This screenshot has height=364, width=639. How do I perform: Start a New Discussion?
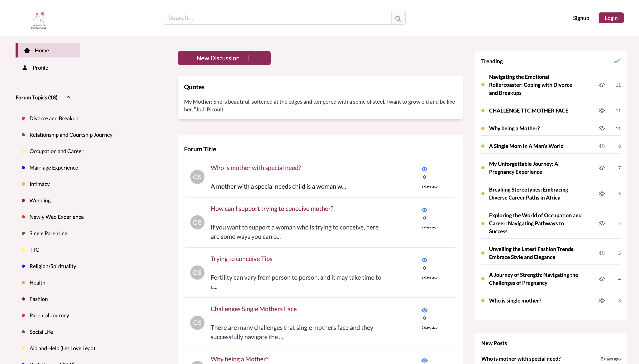224,58
